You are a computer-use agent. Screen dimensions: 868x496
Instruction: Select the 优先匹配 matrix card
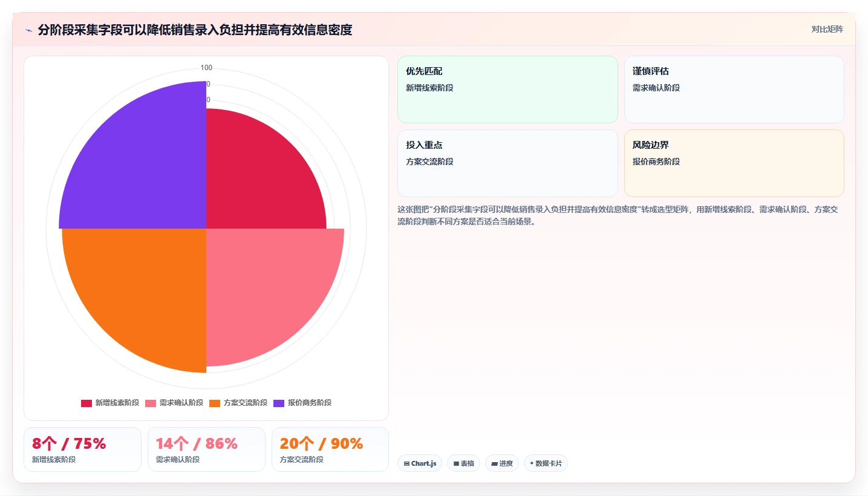coord(507,90)
